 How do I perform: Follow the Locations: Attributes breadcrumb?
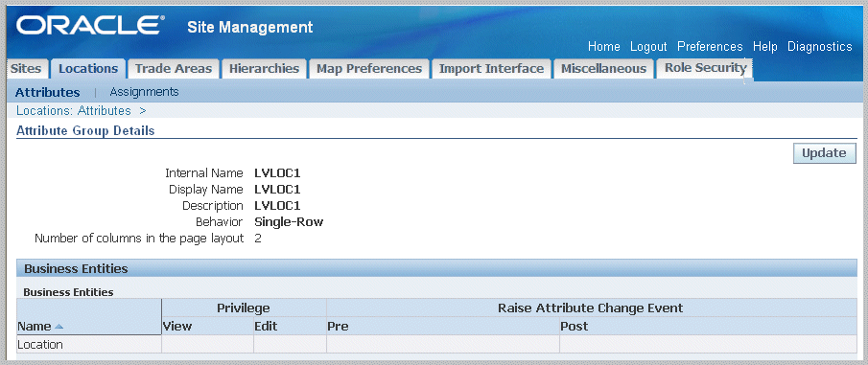[74, 110]
